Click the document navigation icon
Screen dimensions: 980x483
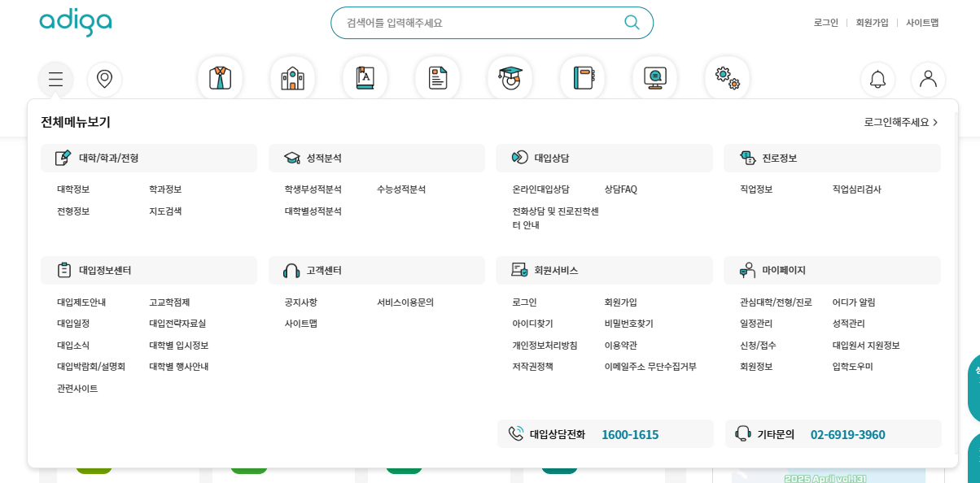pos(437,77)
